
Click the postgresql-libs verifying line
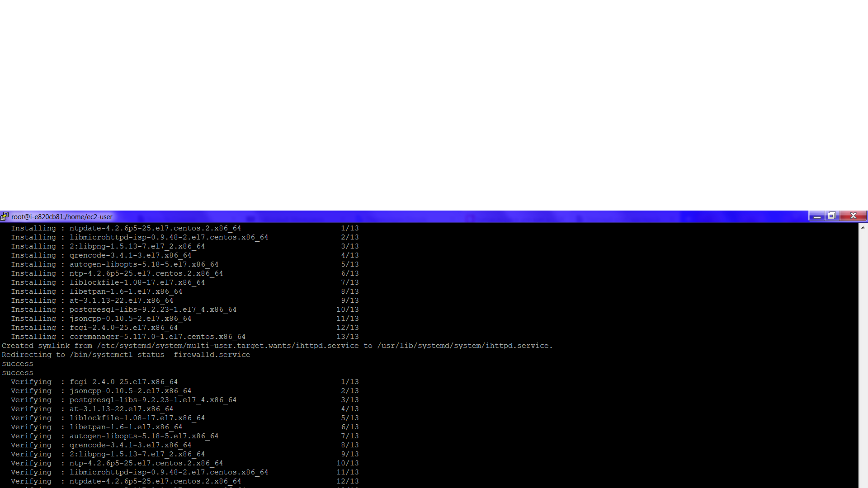(123, 400)
